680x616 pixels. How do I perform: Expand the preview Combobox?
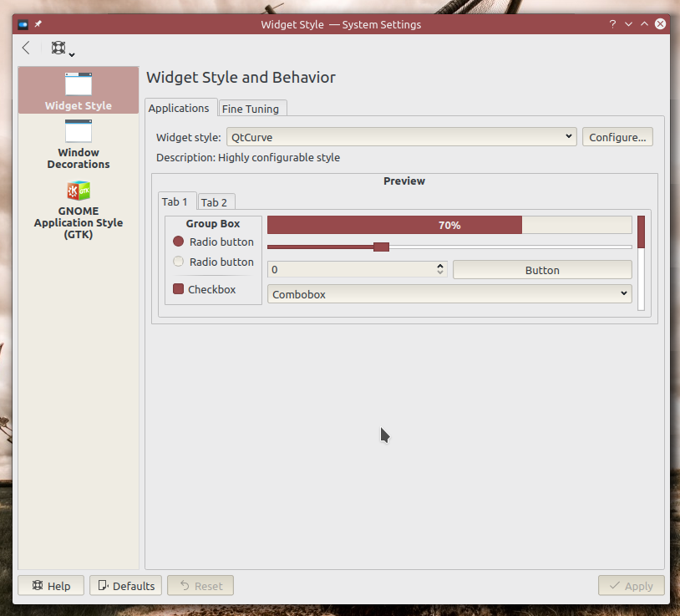[449, 294]
